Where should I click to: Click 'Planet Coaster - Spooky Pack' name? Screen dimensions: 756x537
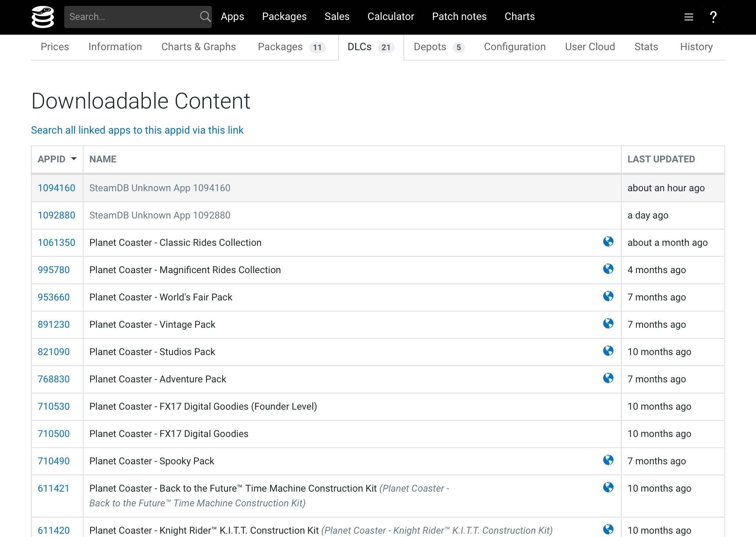(152, 461)
